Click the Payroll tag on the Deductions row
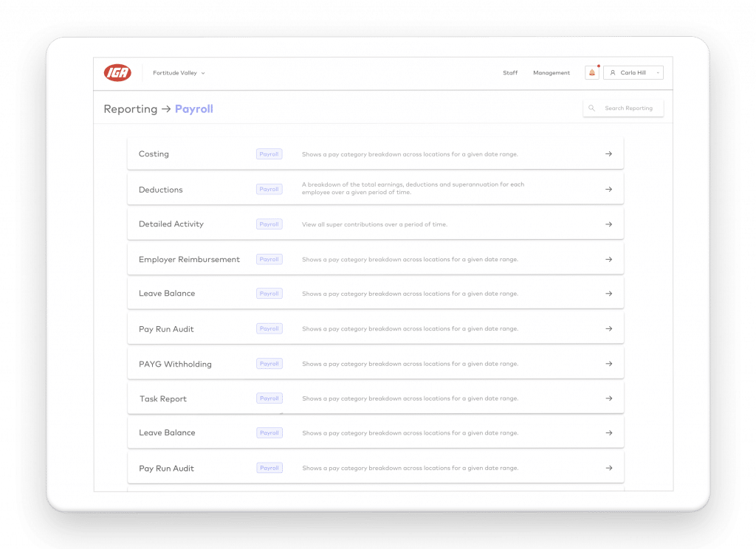This screenshot has height=549, width=756. tap(269, 190)
